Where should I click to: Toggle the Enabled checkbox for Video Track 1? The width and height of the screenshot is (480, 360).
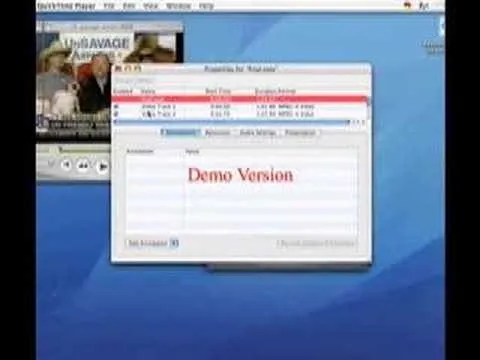[116, 107]
